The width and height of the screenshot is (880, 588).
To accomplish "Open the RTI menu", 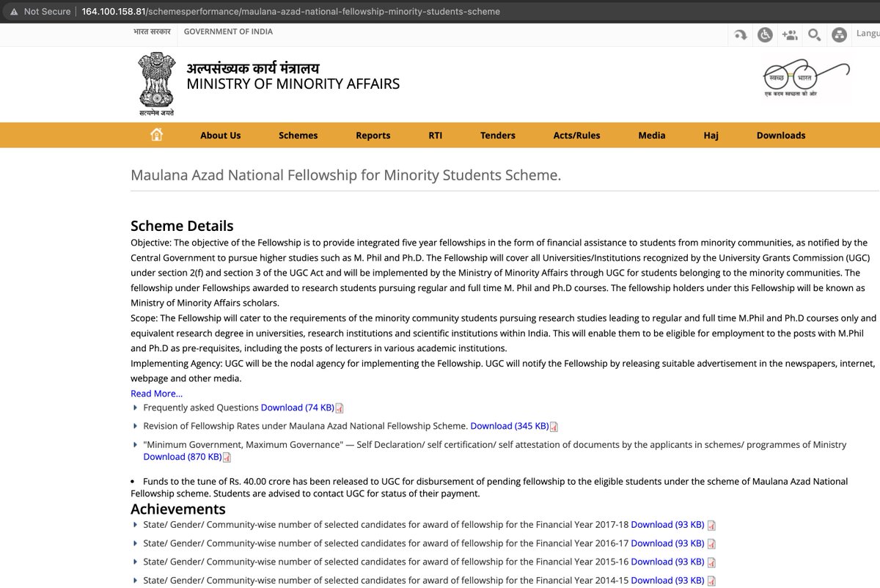I will tap(436, 136).
